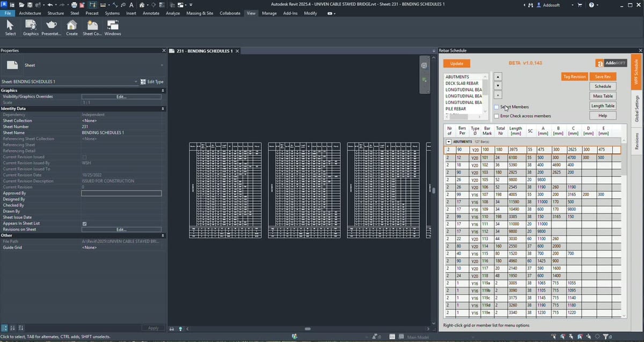Open the Graphics panel in View ribbon
This screenshot has height=342, width=644.
pos(31,28)
